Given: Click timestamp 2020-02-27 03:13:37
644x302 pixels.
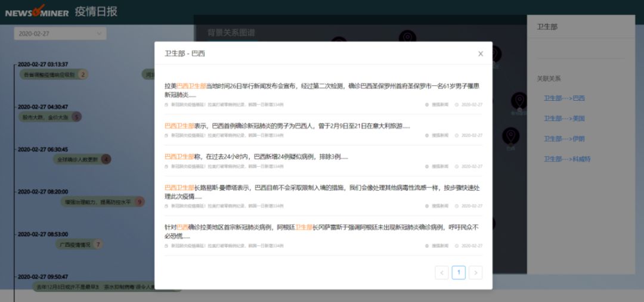Looking at the screenshot, I should click(43, 64).
